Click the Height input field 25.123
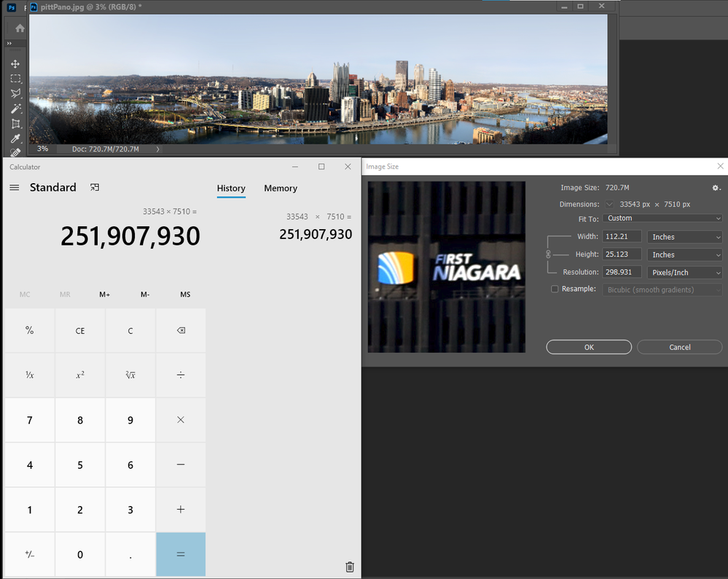This screenshot has width=728, height=579. (x=622, y=254)
